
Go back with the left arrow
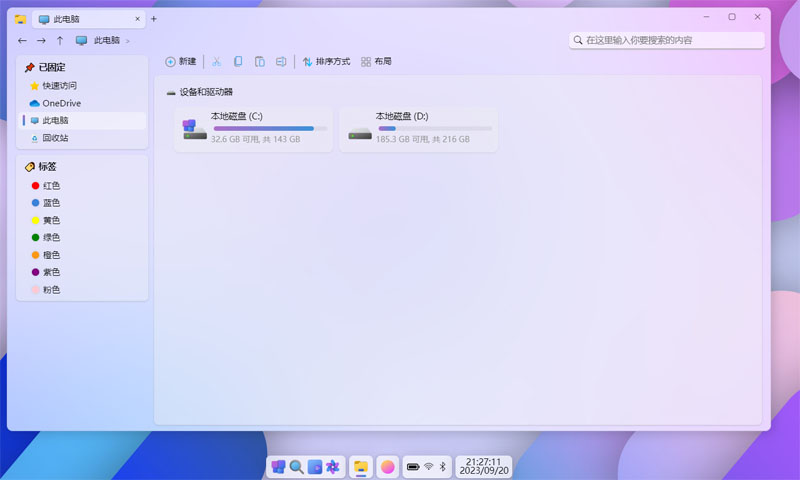click(x=22, y=40)
